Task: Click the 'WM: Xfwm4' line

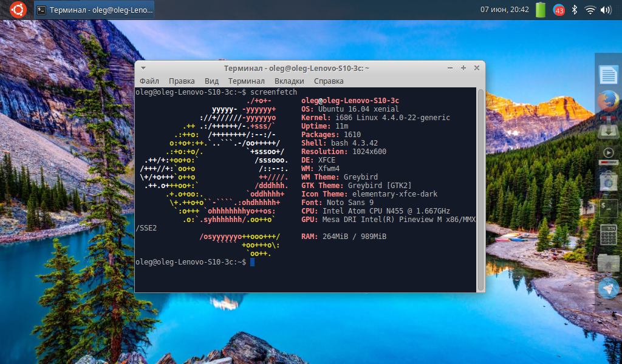Action: click(320, 169)
